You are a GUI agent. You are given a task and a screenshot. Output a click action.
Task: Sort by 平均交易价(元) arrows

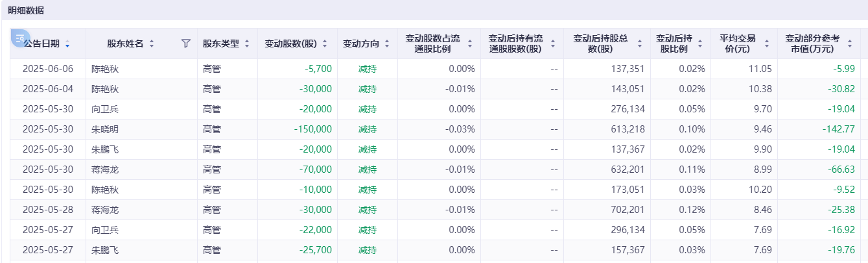point(767,44)
